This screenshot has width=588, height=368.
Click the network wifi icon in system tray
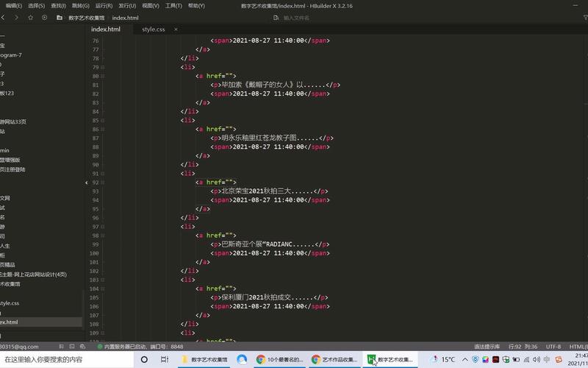tap(526, 359)
